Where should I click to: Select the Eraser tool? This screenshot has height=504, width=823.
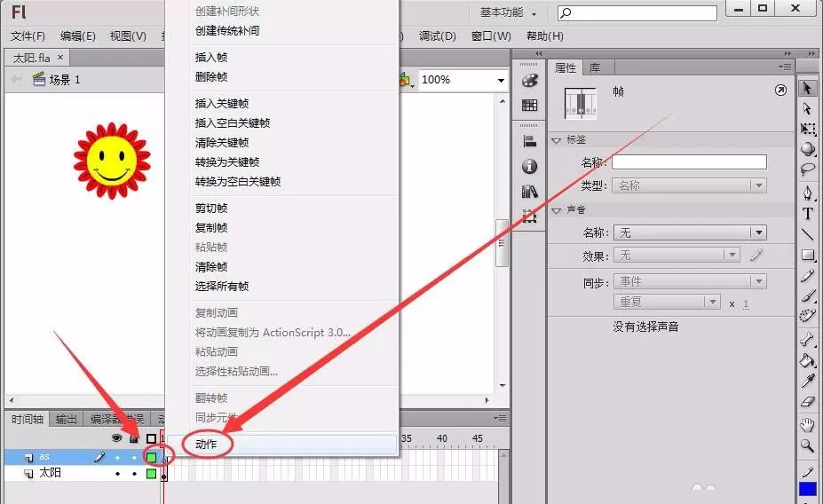(807, 402)
